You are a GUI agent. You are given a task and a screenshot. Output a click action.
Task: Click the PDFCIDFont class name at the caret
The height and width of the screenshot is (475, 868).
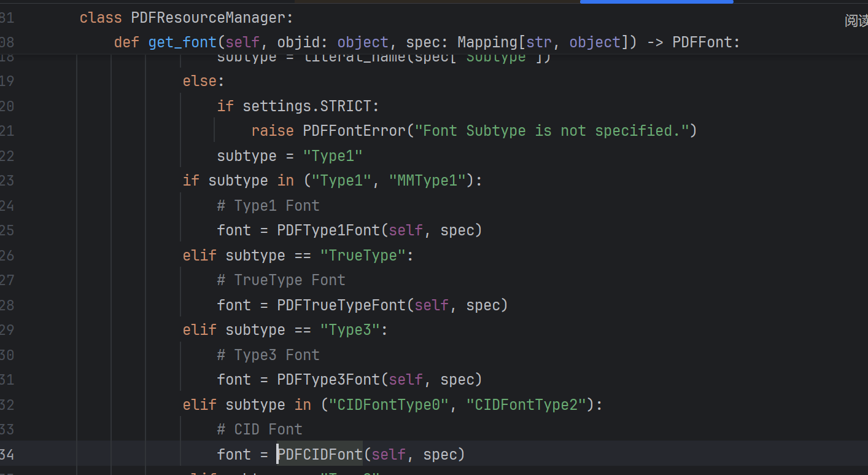point(320,454)
